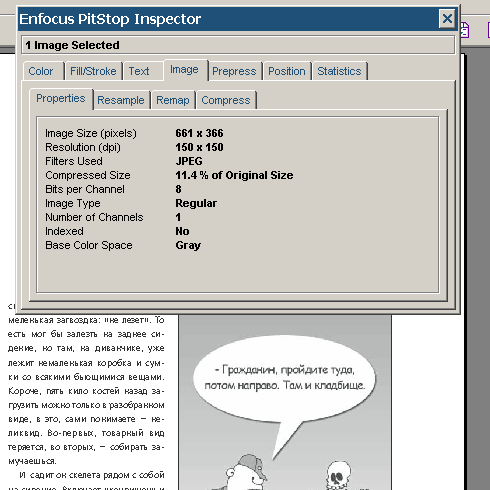Click the image size value '661 x 366'

tap(199, 133)
